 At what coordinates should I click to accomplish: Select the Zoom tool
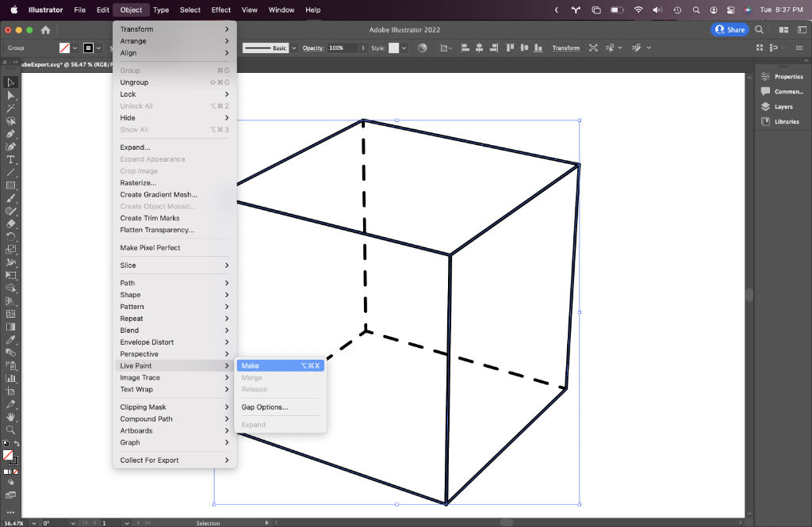click(x=11, y=430)
